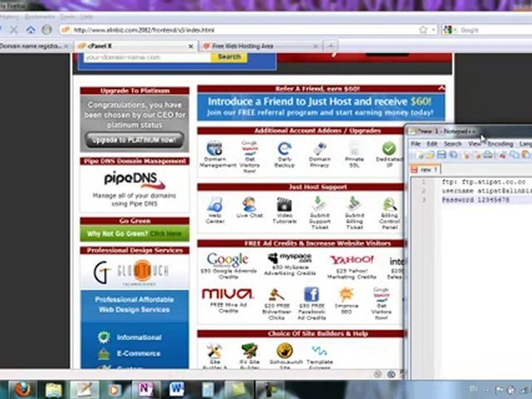532x399 pixels.
Task: Click the username line in Notepad++ editor
Action: pos(487,191)
